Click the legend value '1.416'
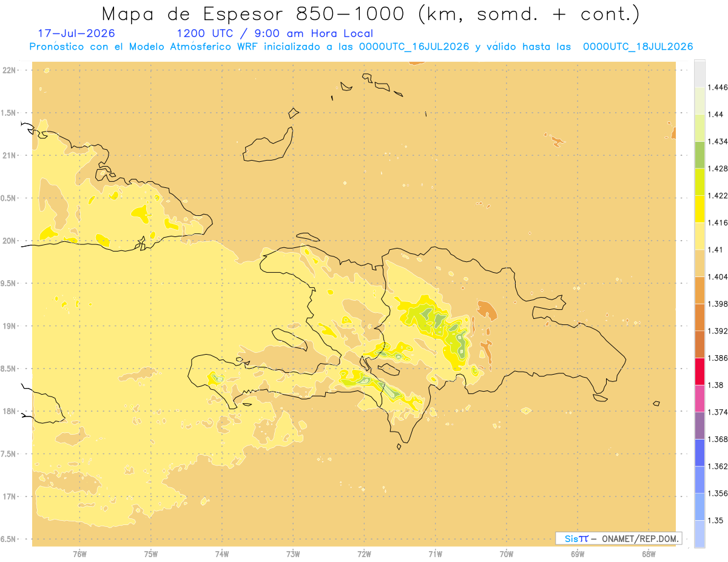Image resolution: width=728 pixels, height=562 pixels. (x=718, y=222)
